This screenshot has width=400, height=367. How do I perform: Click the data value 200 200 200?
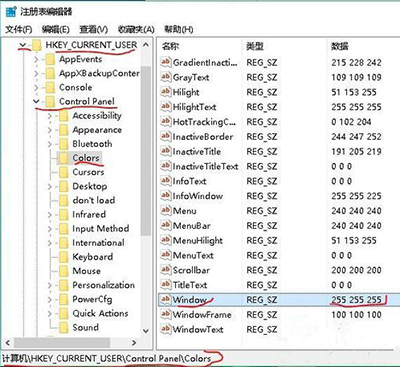(356, 270)
